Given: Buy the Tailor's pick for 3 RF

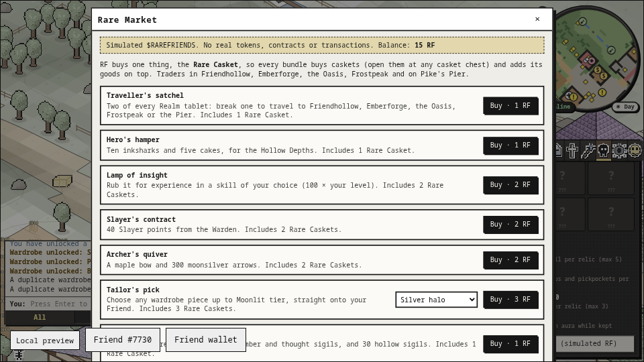Looking at the screenshot, I should click(511, 300).
